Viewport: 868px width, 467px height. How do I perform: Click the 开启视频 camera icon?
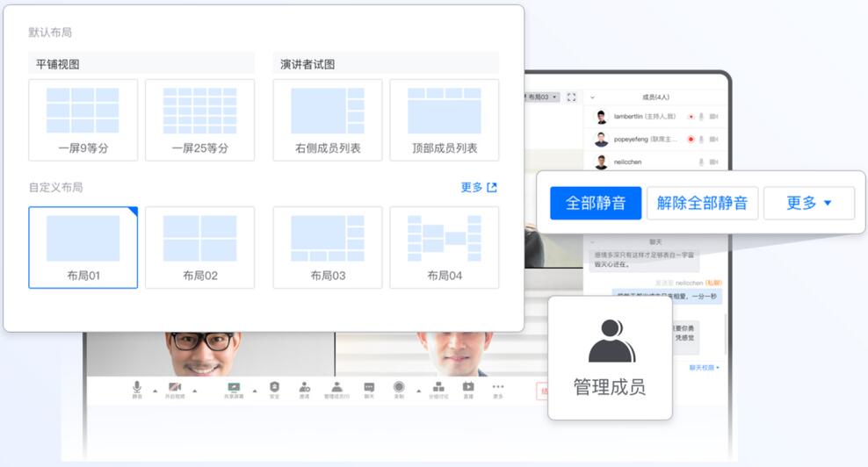coord(175,387)
